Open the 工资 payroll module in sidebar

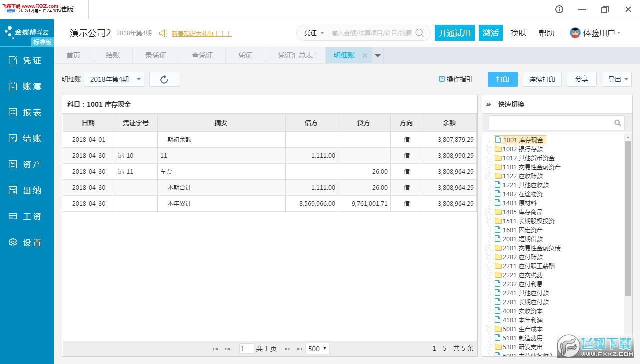click(26, 216)
